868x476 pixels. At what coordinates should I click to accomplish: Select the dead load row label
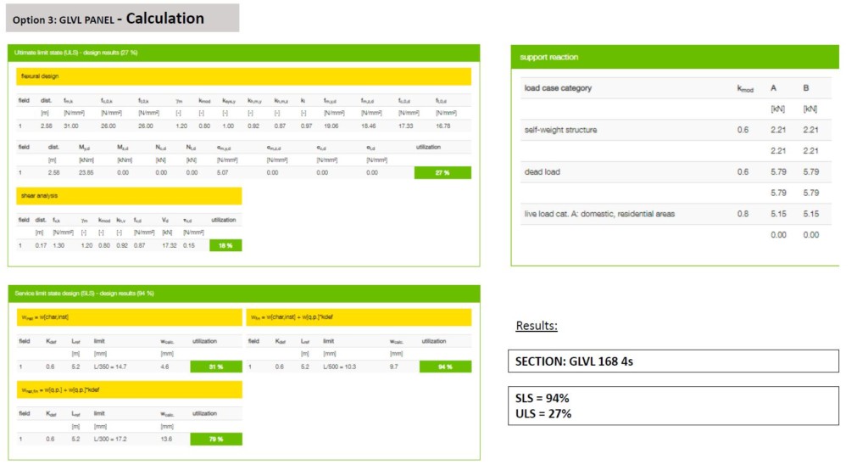[x=542, y=172]
